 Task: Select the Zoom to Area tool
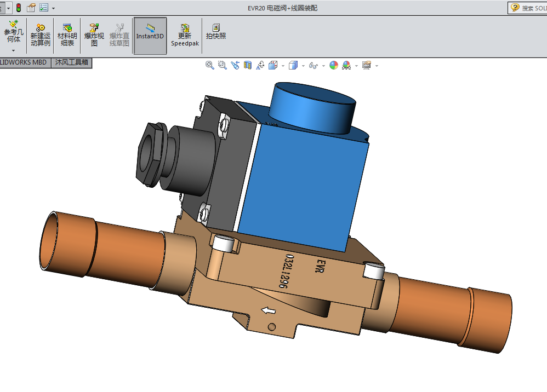[222, 65]
